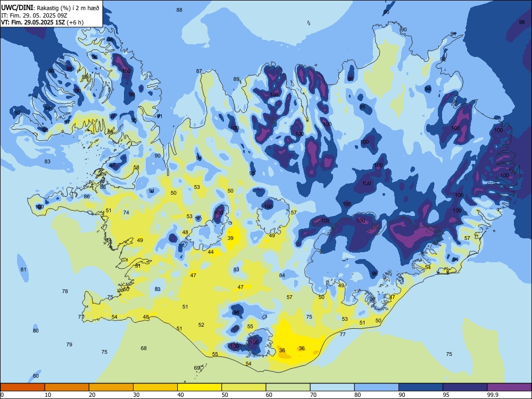Select the offshore value 68
Viewport: 532px width, 399px height.
click(144, 348)
